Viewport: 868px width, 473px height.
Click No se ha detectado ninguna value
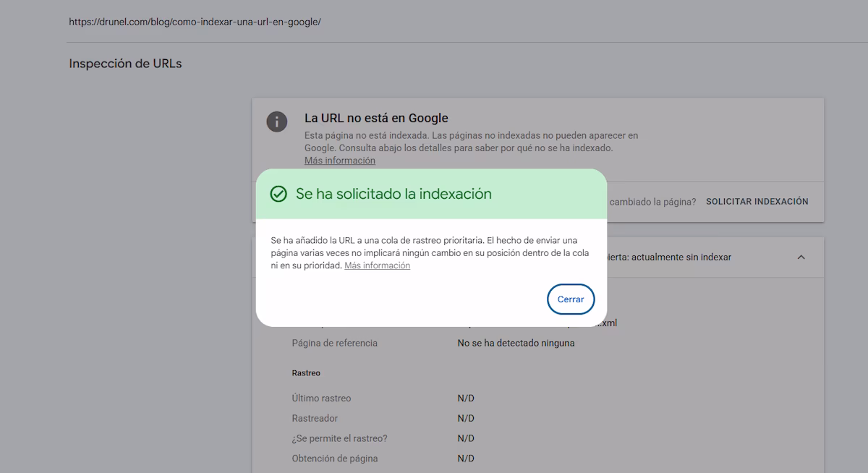coord(516,343)
